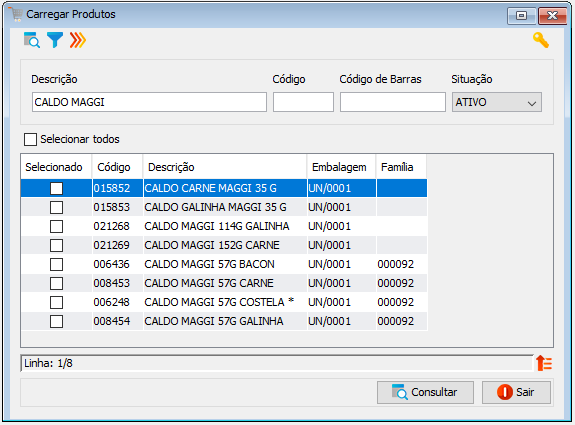The image size is (575, 425).
Task: Tick the checkbox for product 008454
Action: pyautogui.click(x=56, y=322)
